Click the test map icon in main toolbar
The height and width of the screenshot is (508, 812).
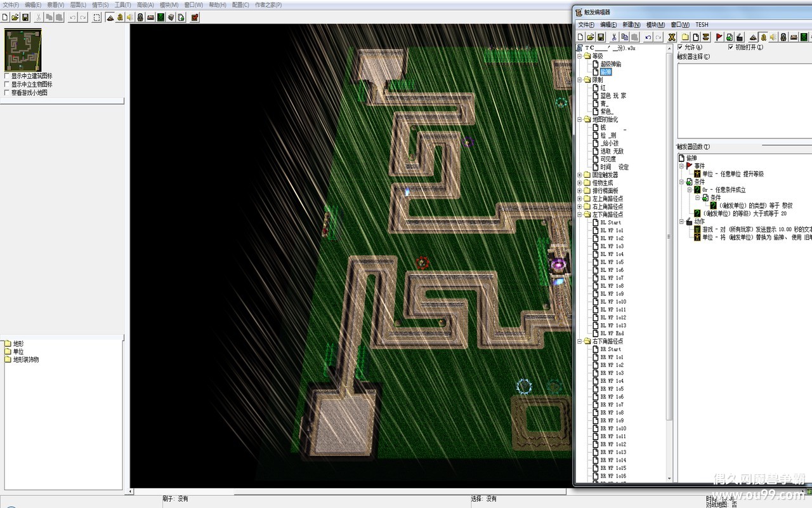click(195, 18)
